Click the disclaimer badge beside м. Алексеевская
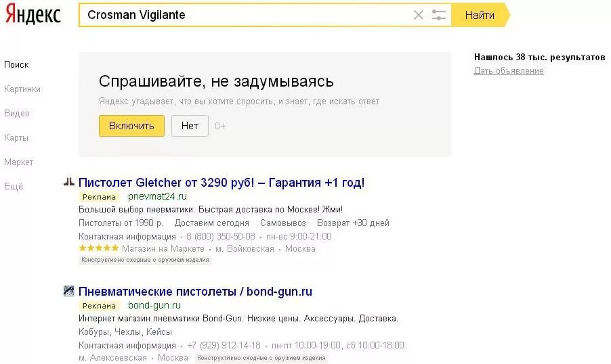 261,358
